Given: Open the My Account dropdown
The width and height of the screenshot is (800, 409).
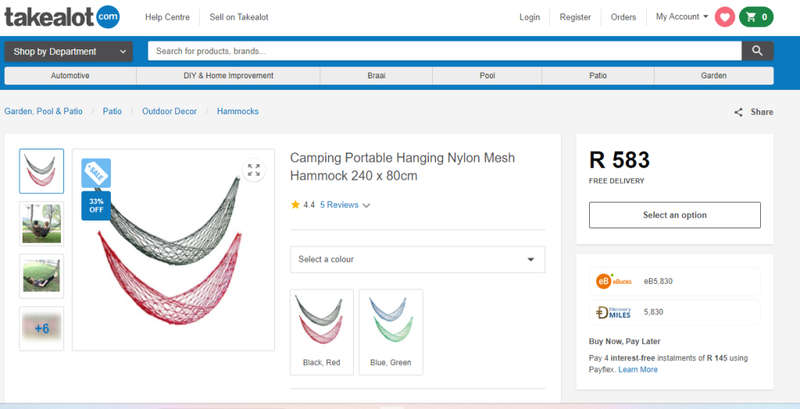Looking at the screenshot, I should coord(682,17).
